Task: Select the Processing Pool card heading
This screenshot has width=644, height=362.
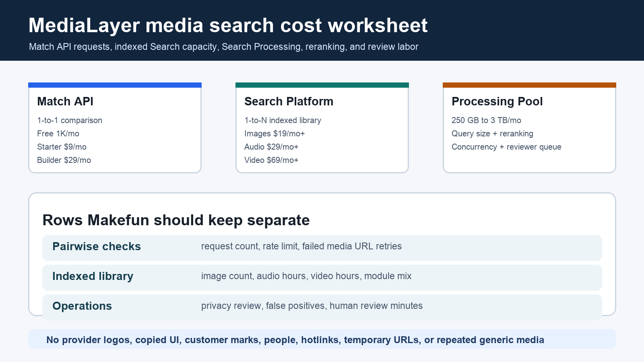Action: tap(497, 101)
